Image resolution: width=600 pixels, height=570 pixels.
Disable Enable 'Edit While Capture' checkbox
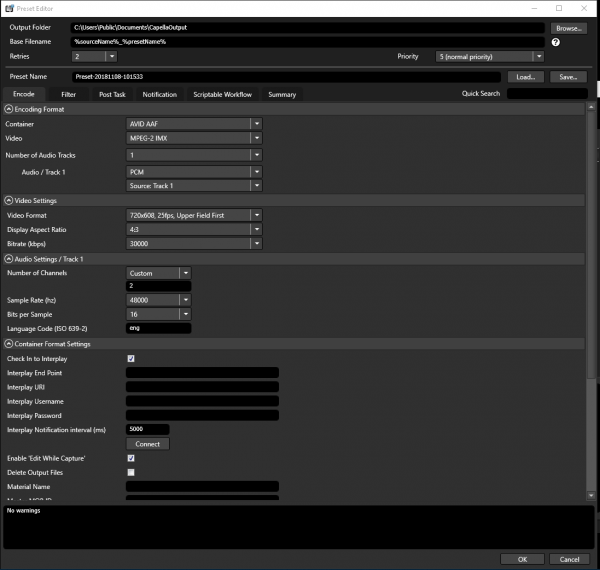tap(131, 458)
